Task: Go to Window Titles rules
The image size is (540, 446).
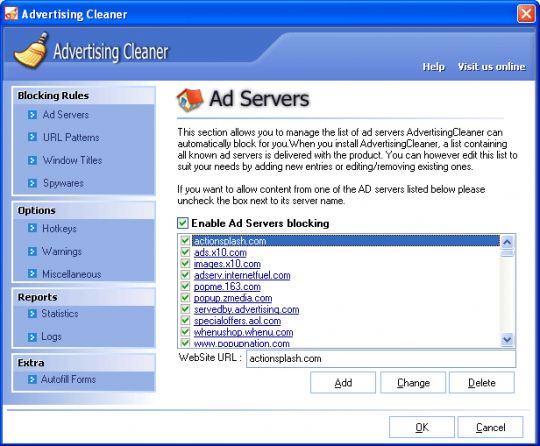Action: (72, 160)
